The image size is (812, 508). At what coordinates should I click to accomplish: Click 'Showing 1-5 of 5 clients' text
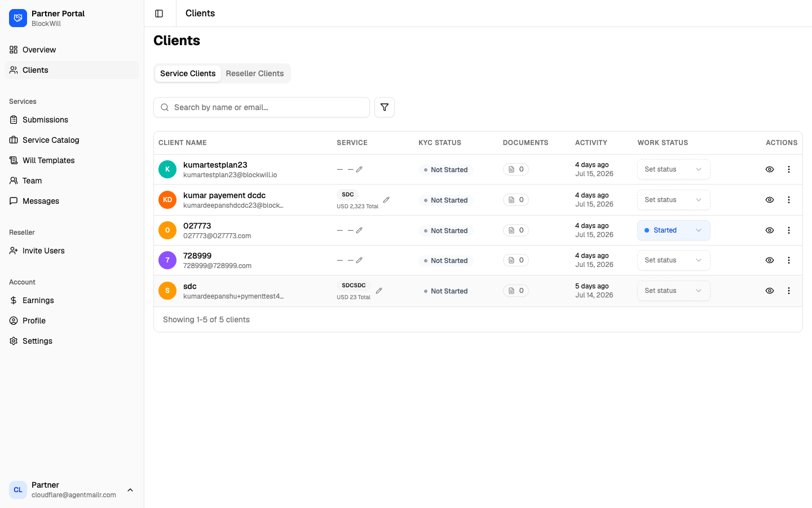click(x=206, y=319)
